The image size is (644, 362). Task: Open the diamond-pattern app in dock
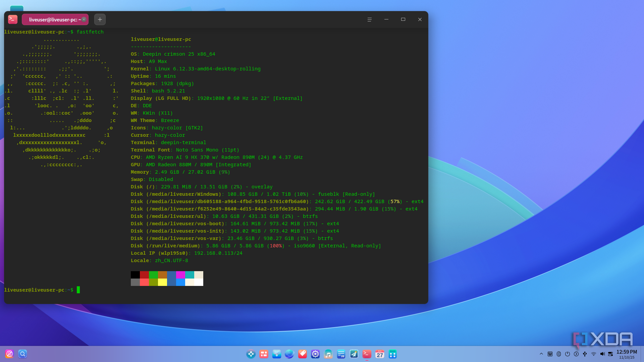[x=251, y=354]
